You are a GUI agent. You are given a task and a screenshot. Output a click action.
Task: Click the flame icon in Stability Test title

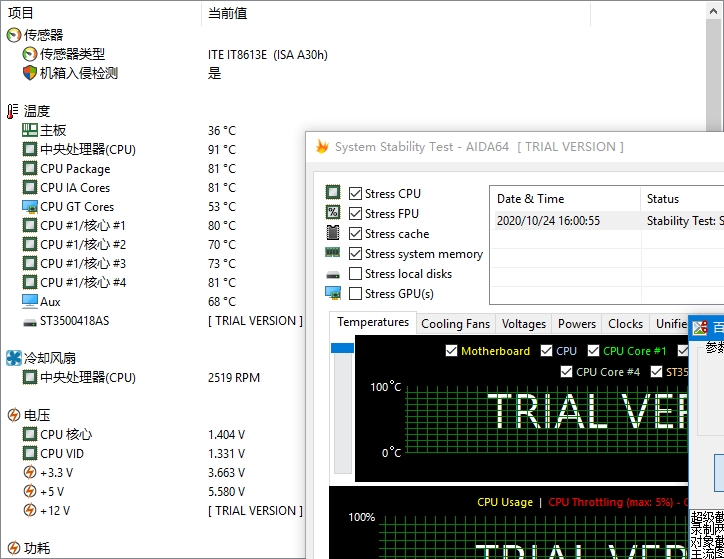(322, 147)
